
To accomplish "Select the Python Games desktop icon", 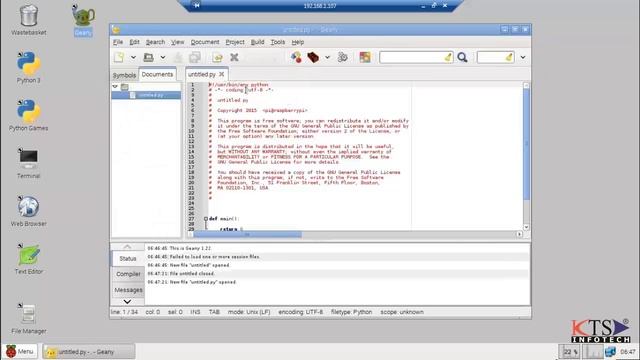I will coord(29,115).
